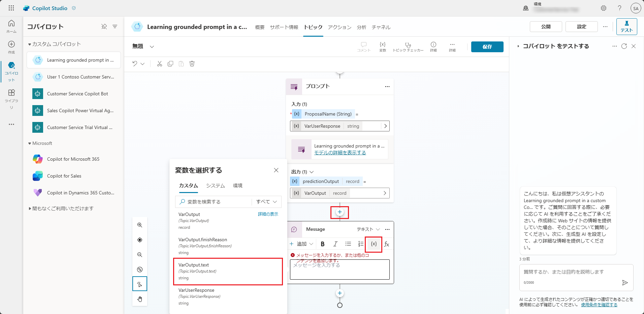This screenshot has width=644, height=314.
Task: Open トピック チェッカー
Action: (x=408, y=47)
